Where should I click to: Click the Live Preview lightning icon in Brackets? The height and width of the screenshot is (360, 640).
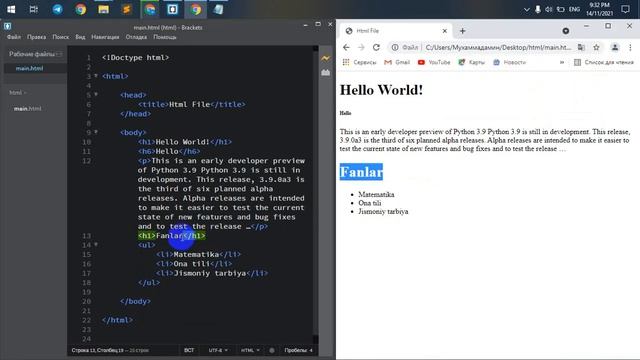click(x=325, y=58)
